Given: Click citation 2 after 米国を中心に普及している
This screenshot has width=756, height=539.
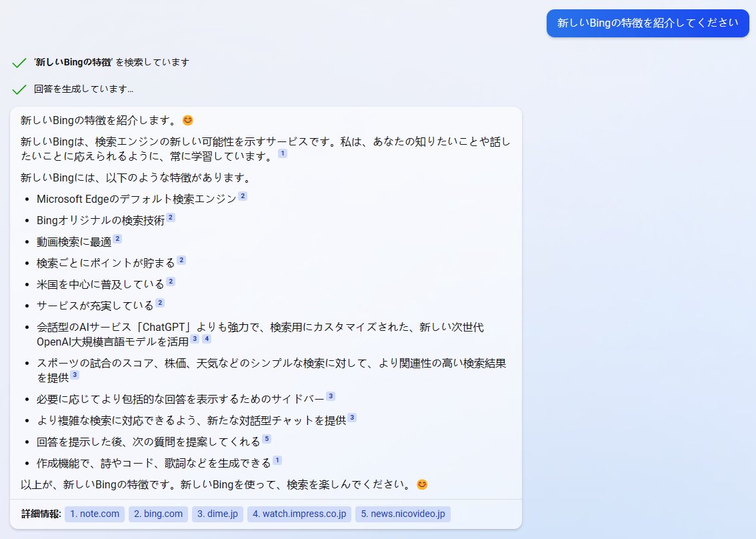Looking at the screenshot, I should click(171, 282).
